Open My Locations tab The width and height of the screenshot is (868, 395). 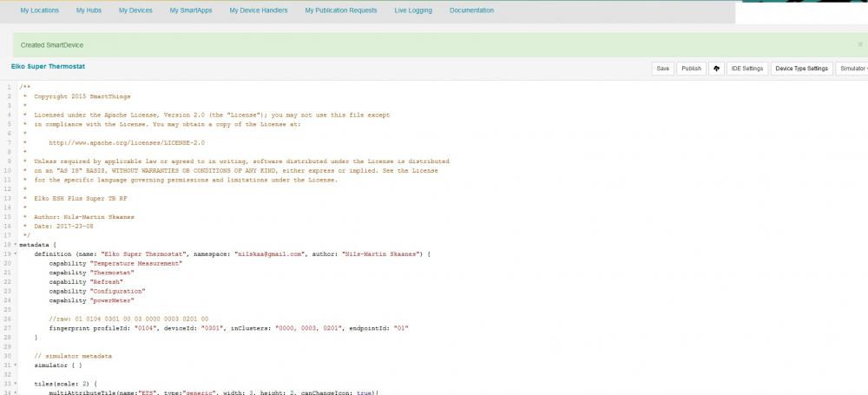(40, 10)
